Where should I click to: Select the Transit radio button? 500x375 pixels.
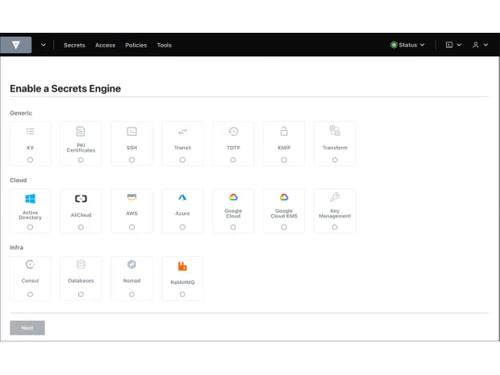coord(182,160)
